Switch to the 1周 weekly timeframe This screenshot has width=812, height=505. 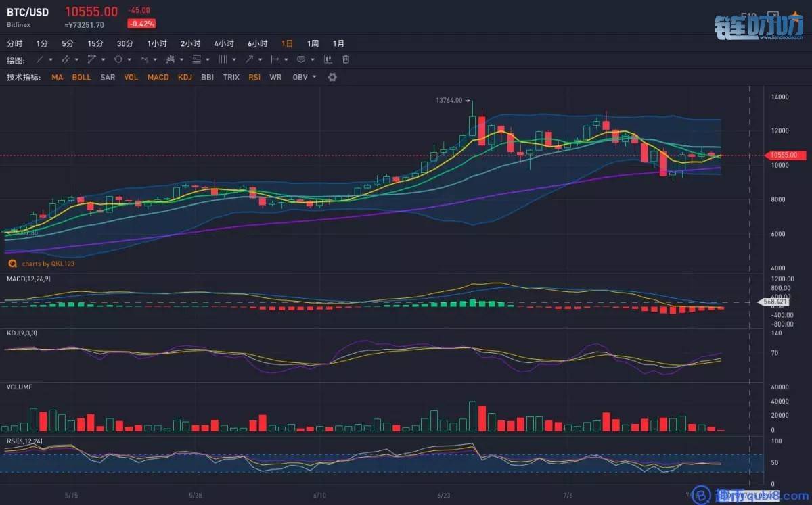pos(313,43)
